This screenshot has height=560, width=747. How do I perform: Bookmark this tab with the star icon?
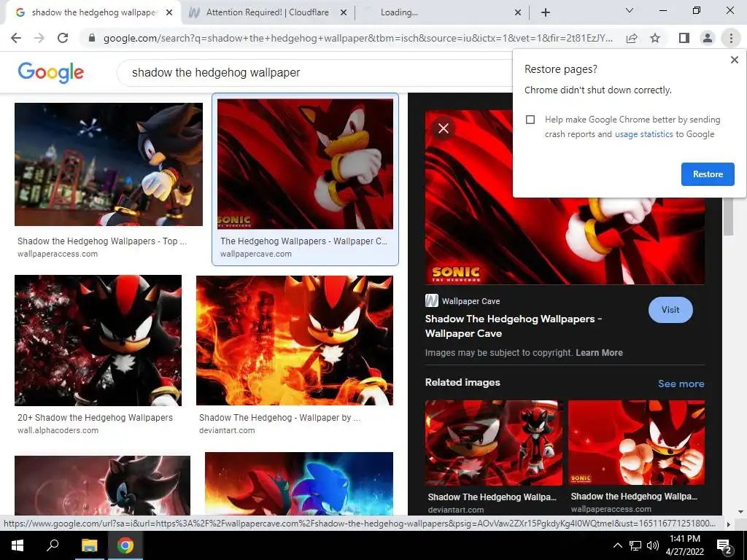[655, 38]
